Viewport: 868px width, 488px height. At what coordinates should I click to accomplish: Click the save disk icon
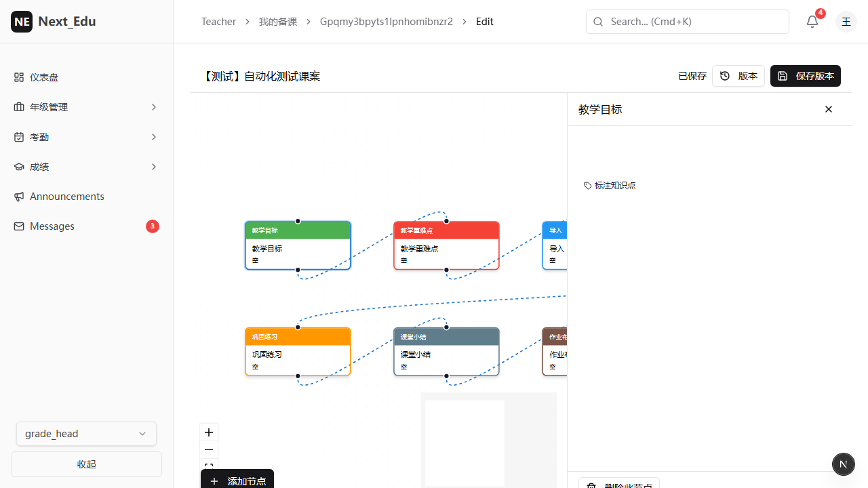pos(783,76)
